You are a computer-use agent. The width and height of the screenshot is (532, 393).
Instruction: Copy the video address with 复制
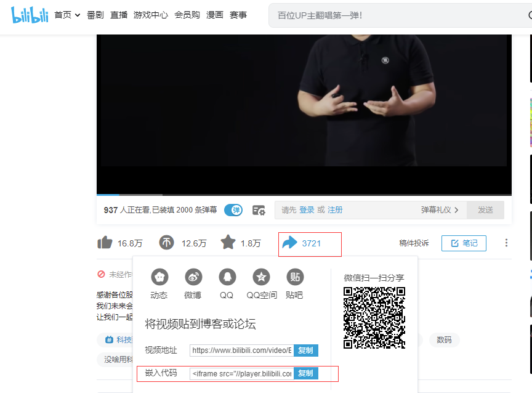[x=305, y=350]
